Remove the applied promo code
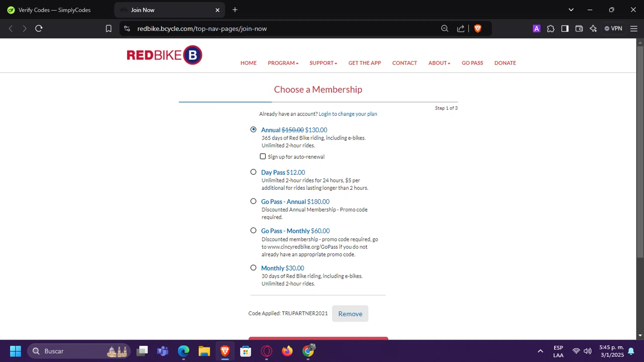This screenshot has width=644, height=362. [x=350, y=313]
